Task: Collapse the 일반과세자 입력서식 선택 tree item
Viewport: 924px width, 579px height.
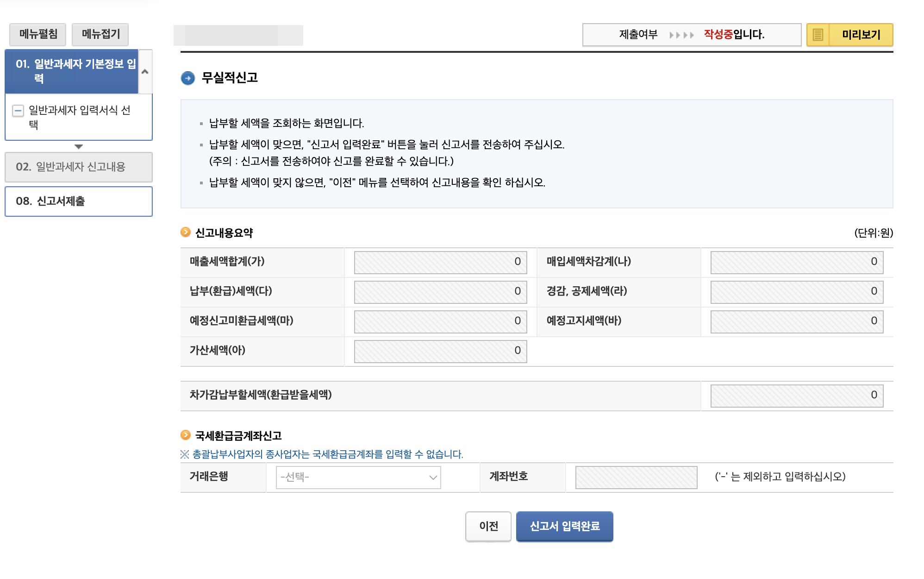Action: [x=18, y=111]
